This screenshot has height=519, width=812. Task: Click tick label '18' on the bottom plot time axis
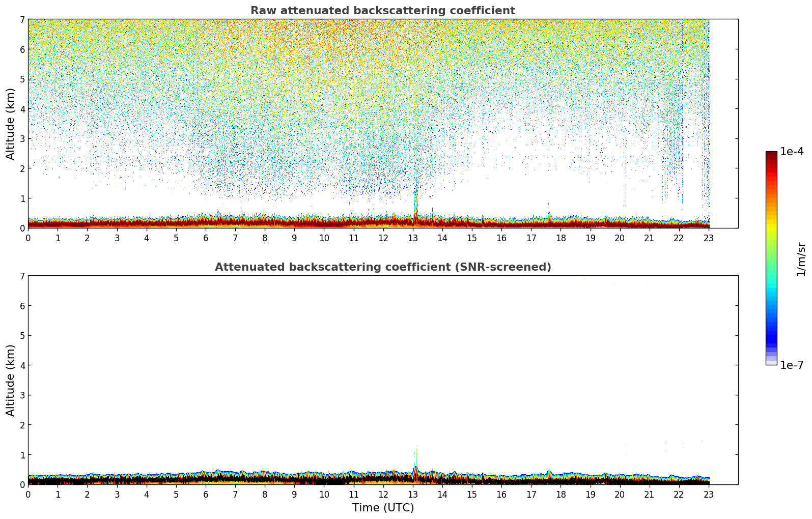click(x=561, y=494)
